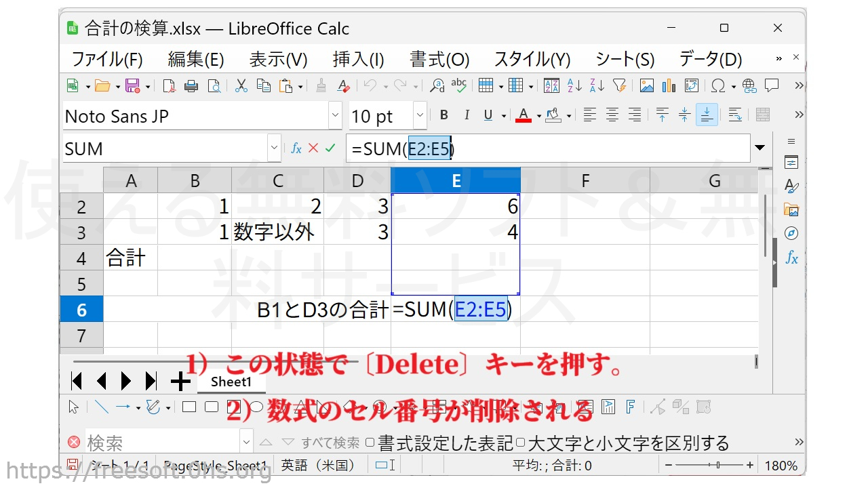Enable 大文字と小文字を区別する checkbox
Viewport: 868px width, 488px height.
pos(520,443)
